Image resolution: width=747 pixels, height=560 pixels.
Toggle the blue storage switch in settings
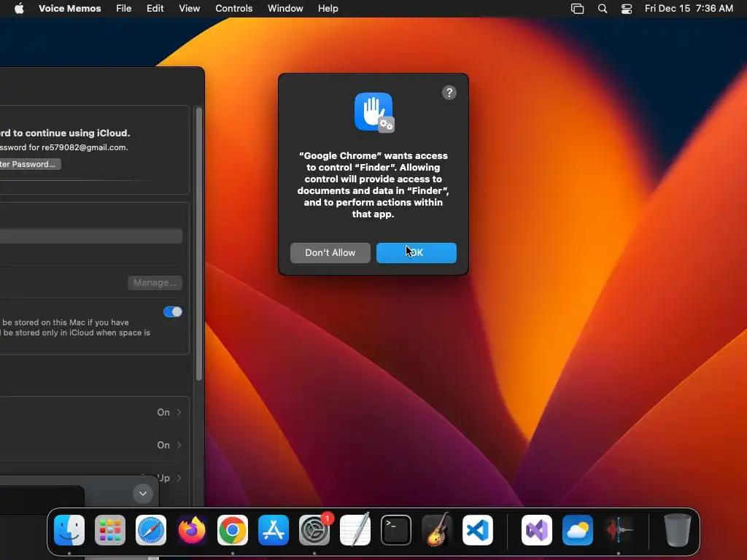(x=173, y=312)
